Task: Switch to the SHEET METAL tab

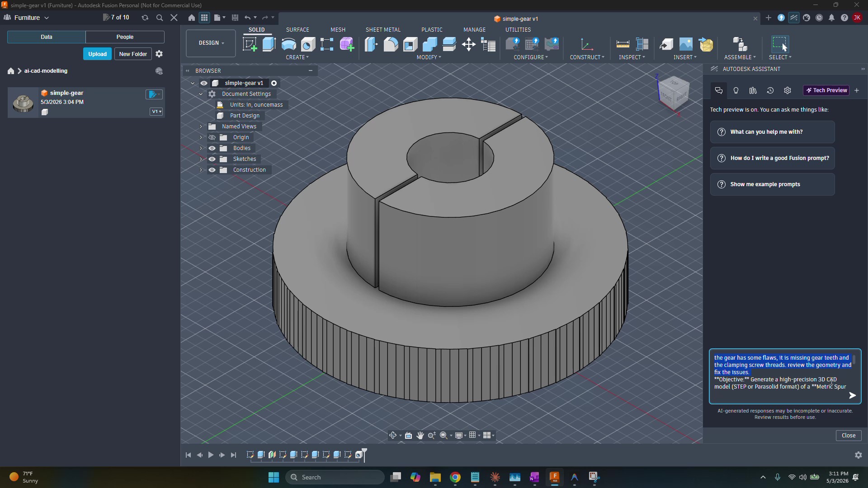Action: tap(383, 30)
